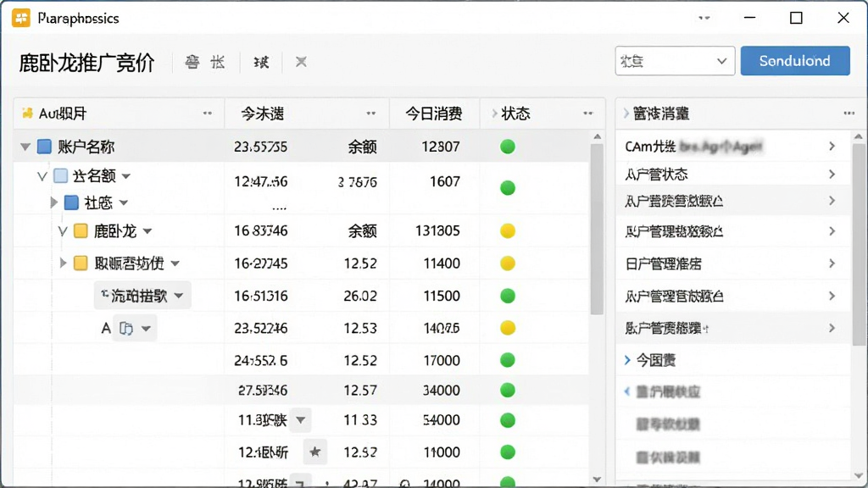Click the right panel scrollbar thumb

pyautogui.click(x=858, y=243)
